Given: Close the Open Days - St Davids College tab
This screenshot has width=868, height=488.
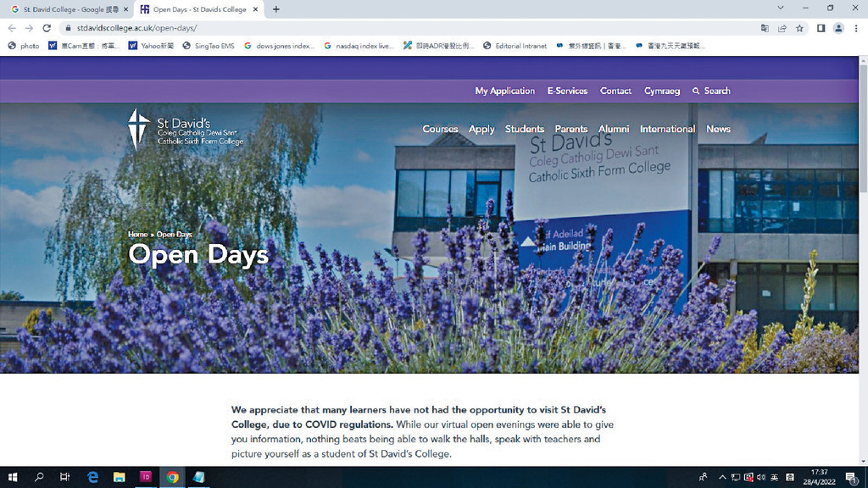Looking at the screenshot, I should [255, 9].
